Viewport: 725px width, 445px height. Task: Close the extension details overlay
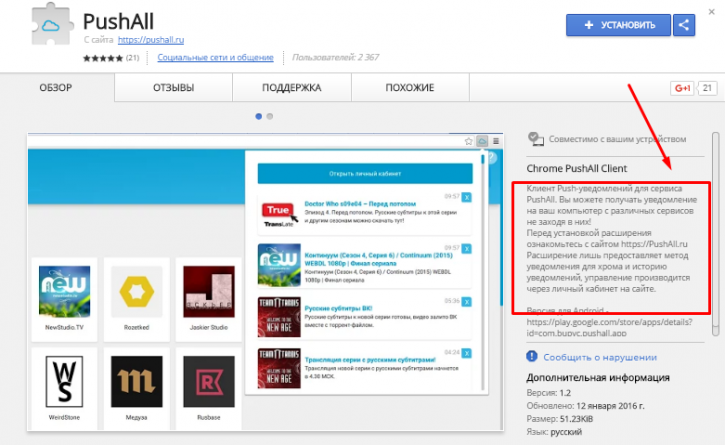(x=712, y=12)
